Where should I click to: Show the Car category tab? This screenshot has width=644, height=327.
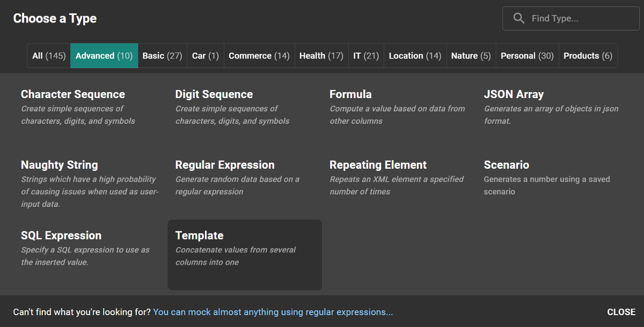coord(206,56)
